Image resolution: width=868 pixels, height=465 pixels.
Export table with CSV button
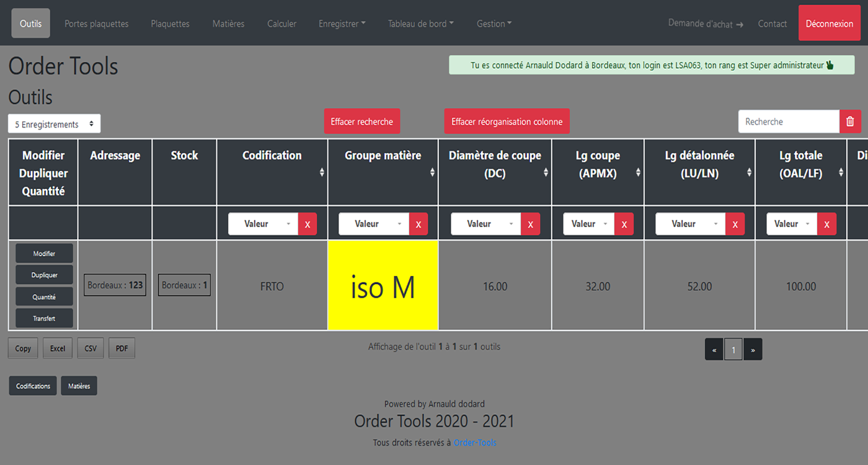(x=91, y=348)
